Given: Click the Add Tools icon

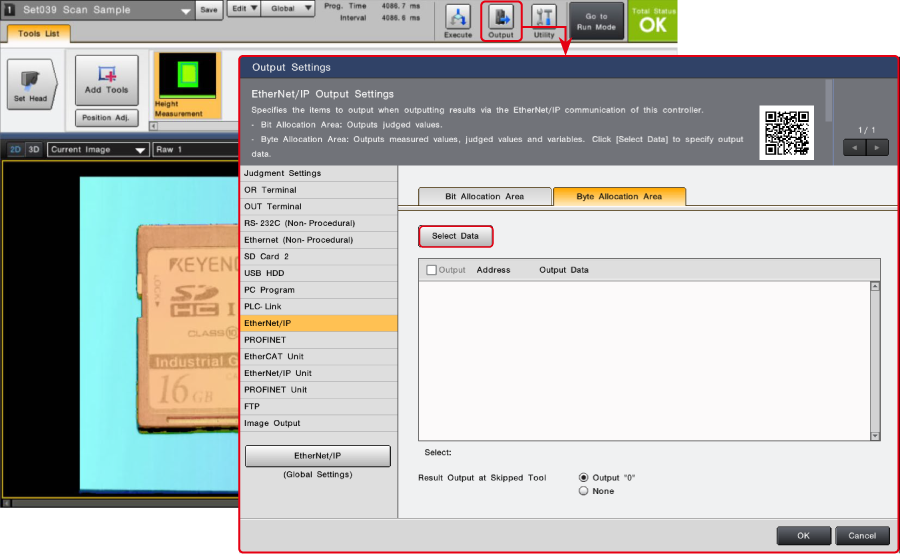Looking at the screenshot, I should pos(106,80).
